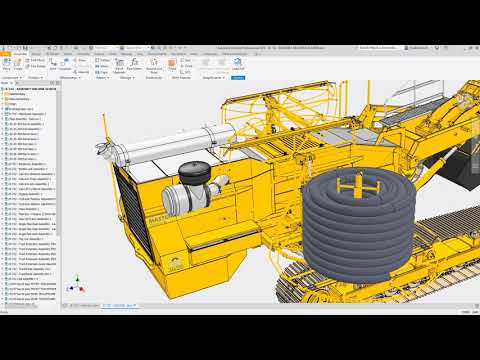Switch to the active assembly document tab
The height and width of the screenshot is (360, 480).
(x=119, y=305)
